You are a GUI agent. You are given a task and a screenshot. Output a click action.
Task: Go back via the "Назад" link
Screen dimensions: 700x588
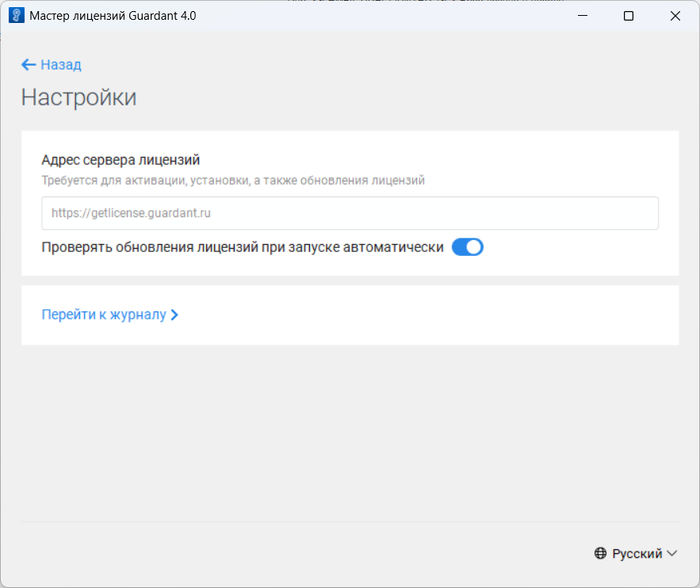(61, 65)
